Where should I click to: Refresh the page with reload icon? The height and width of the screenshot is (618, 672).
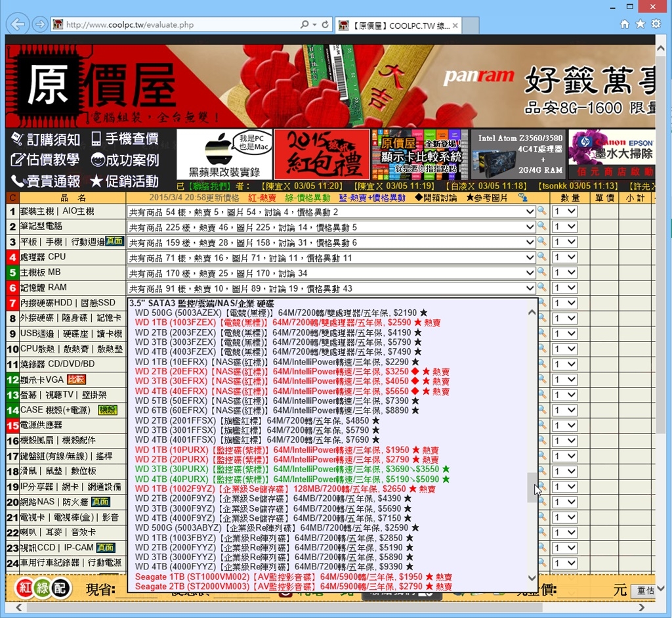click(x=325, y=24)
